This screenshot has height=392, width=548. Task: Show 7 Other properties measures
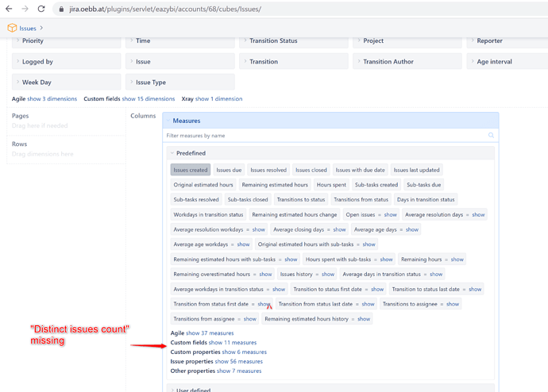pyautogui.click(x=239, y=371)
